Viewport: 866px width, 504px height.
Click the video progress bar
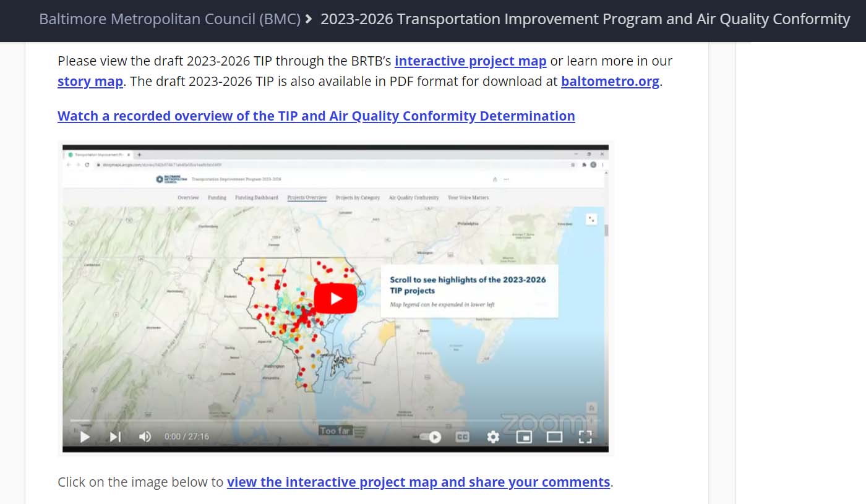point(334,421)
